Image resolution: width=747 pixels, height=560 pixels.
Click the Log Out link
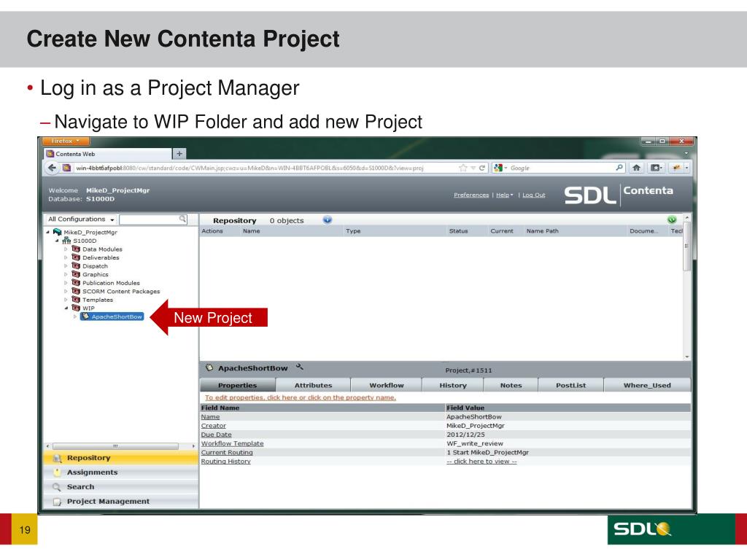tap(533, 195)
